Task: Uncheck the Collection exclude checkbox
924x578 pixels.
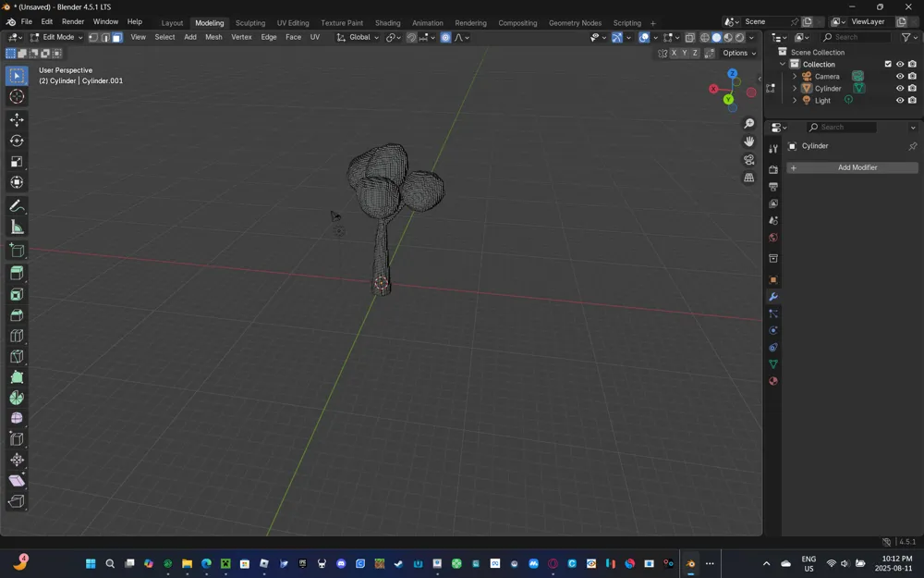Action: point(888,65)
